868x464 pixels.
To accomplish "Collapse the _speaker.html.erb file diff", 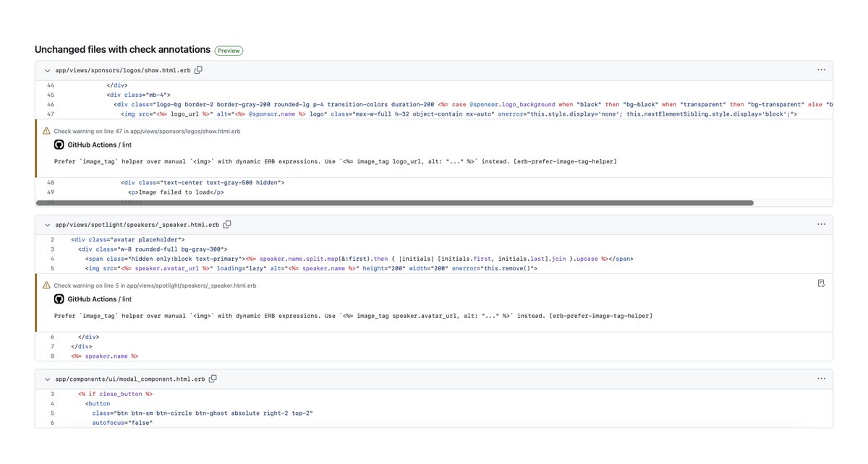I will tap(47, 225).
